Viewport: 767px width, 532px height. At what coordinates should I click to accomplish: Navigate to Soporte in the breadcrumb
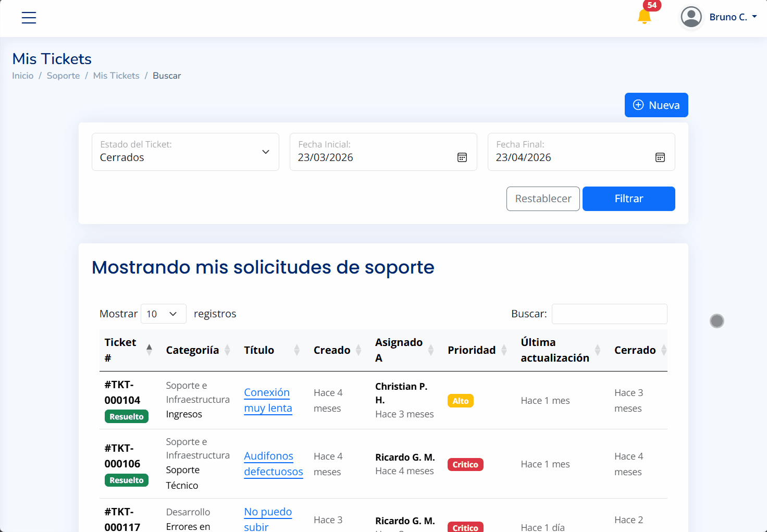click(x=63, y=76)
